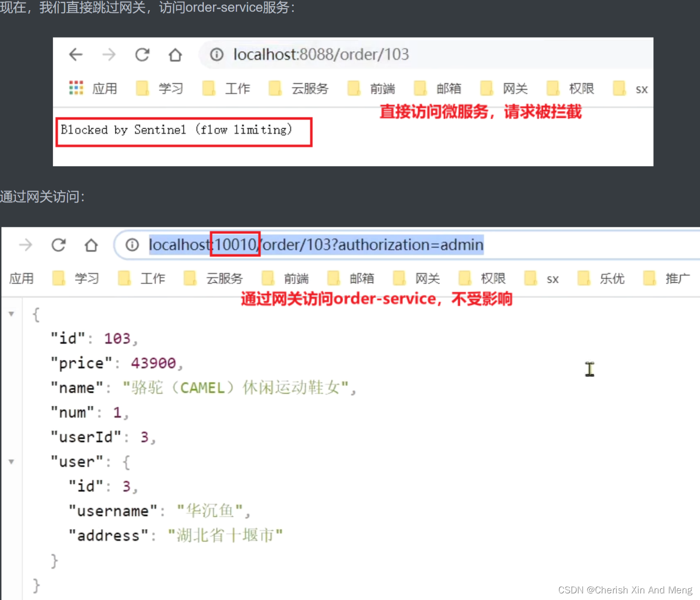Open the 应用 apps grid in the upper browser
The image size is (700, 600).
pyautogui.click(x=93, y=88)
